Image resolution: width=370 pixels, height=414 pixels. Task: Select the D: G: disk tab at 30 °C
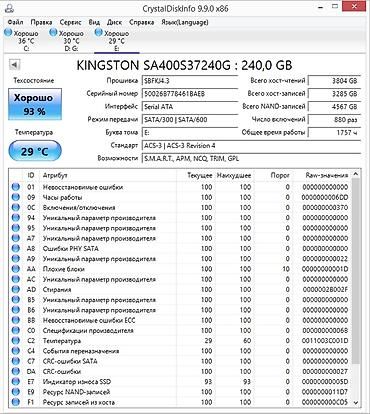67,40
